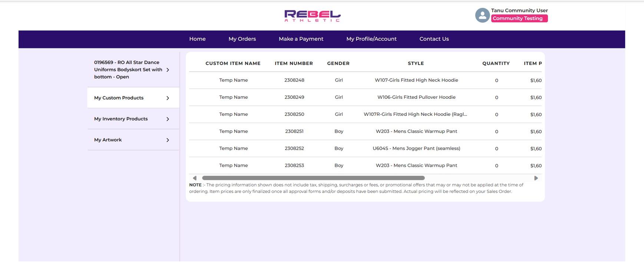Click Girl gender in row 2308249
Image resolution: width=644 pixels, height=267 pixels.
pyautogui.click(x=339, y=97)
